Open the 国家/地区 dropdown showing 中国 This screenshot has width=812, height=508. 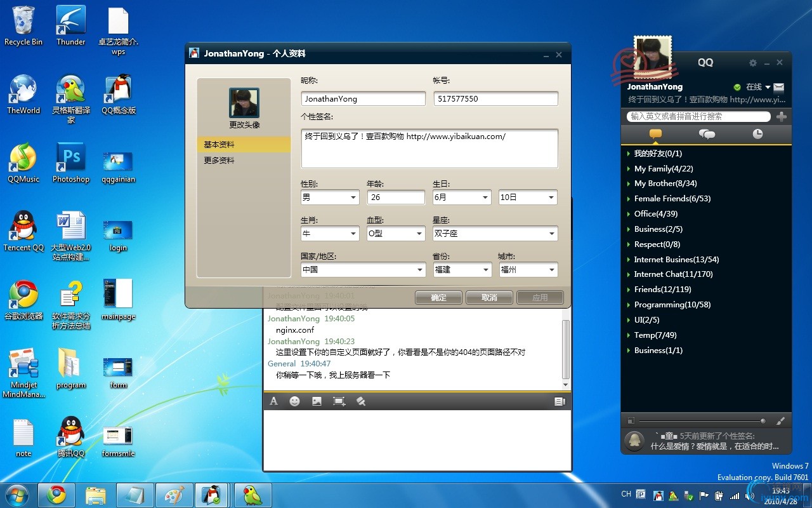coord(363,270)
